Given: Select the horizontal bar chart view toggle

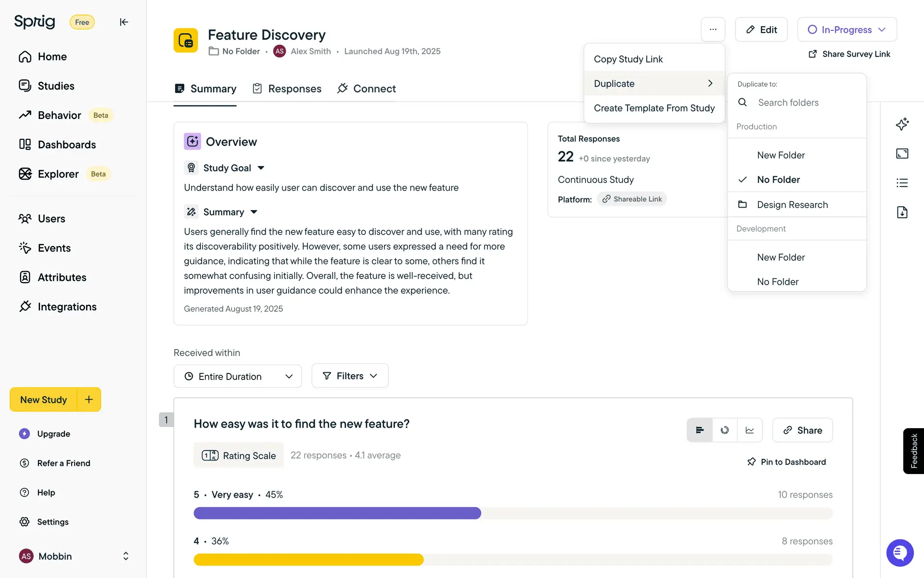Looking at the screenshot, I should [700, 430].
